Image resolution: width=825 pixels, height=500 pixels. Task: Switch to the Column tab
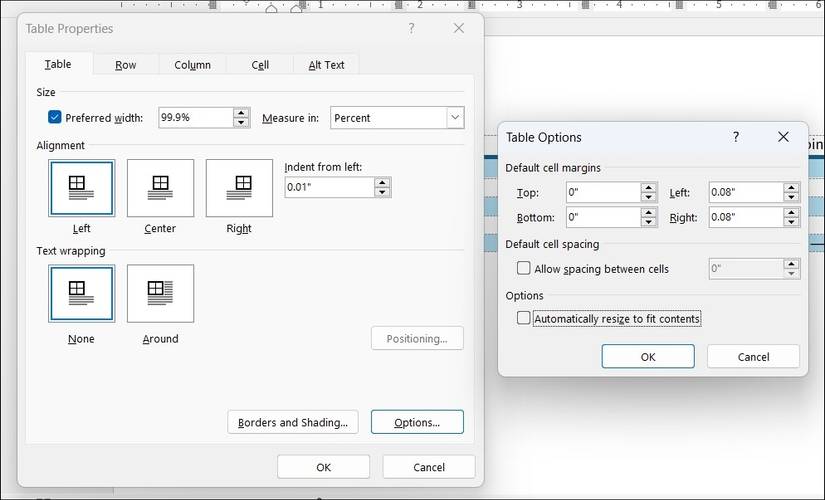193,65
